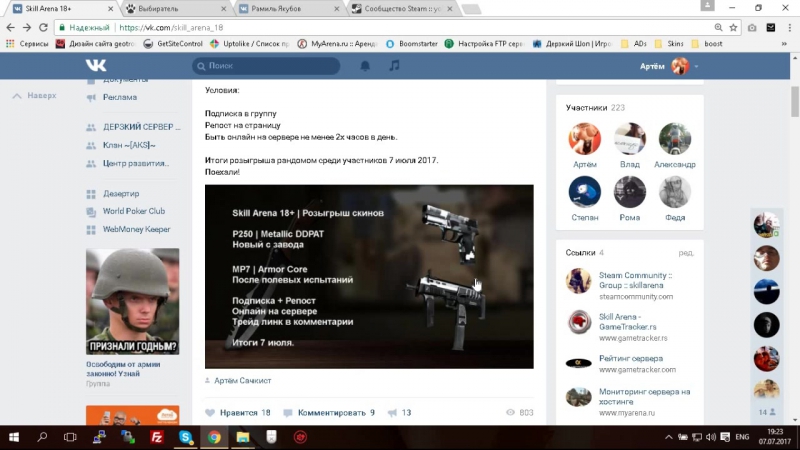Open member Федя avatar
This screenshot has width=800, height=450.
[674, 192]
